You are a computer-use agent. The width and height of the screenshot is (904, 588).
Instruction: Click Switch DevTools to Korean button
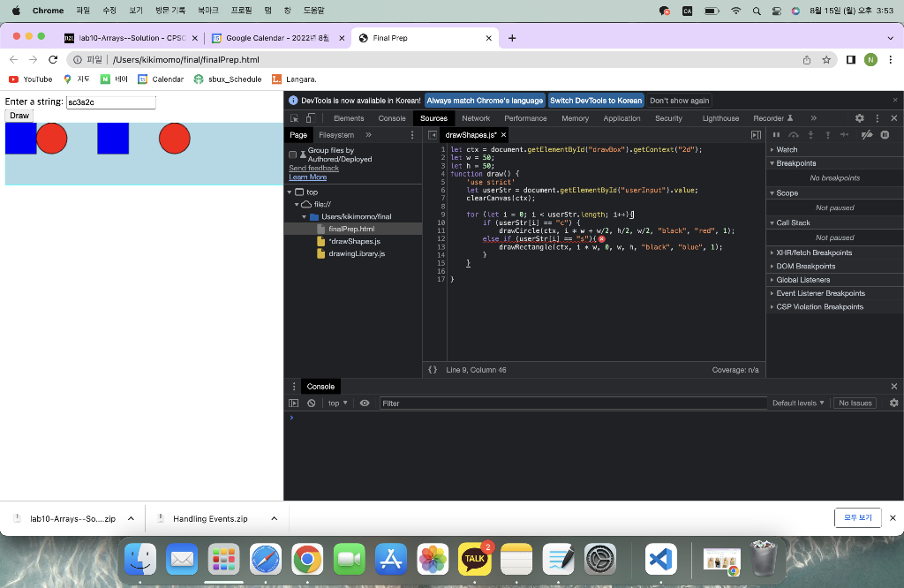pos(596,101)
